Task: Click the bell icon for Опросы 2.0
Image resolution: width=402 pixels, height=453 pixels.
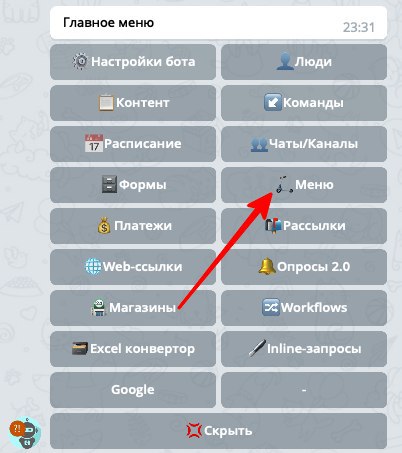Action: click(x=267, y=266)
